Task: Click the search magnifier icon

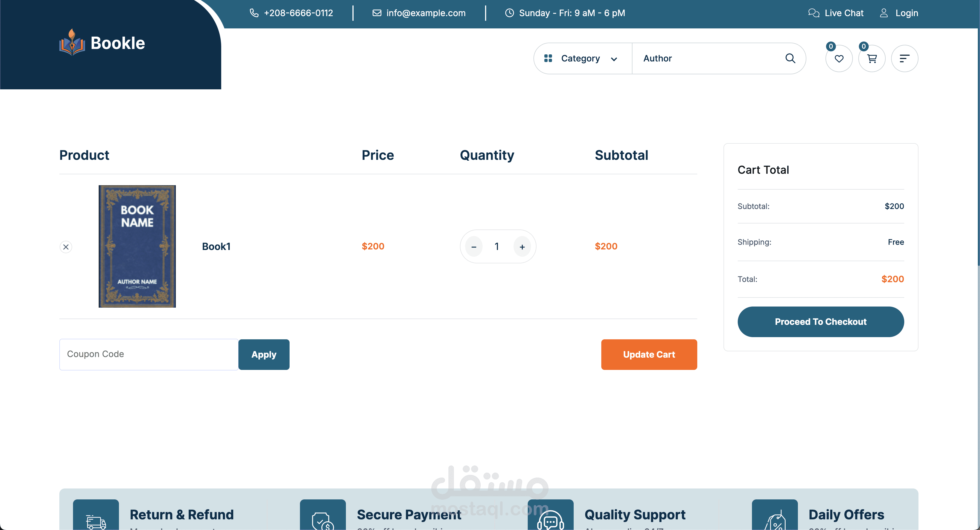Action: tap(790, 58)
